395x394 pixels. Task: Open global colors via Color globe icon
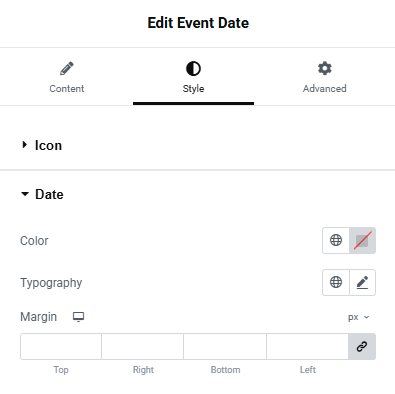[336, 240]
